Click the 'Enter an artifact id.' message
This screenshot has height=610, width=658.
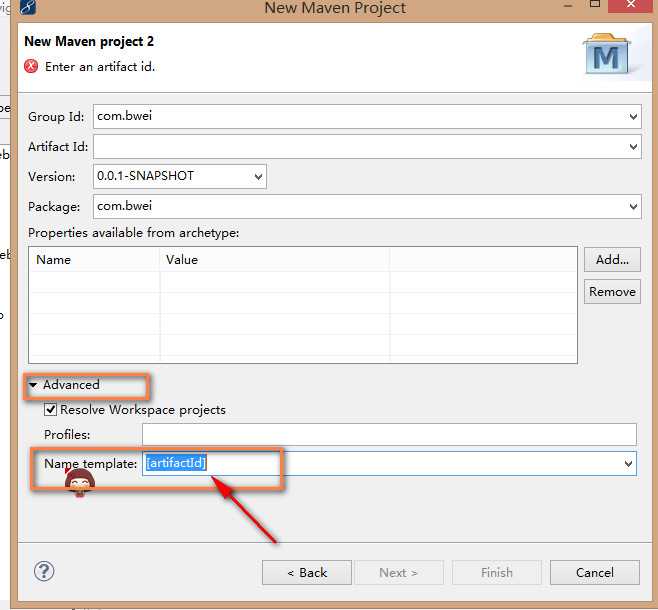coord(100,67)
